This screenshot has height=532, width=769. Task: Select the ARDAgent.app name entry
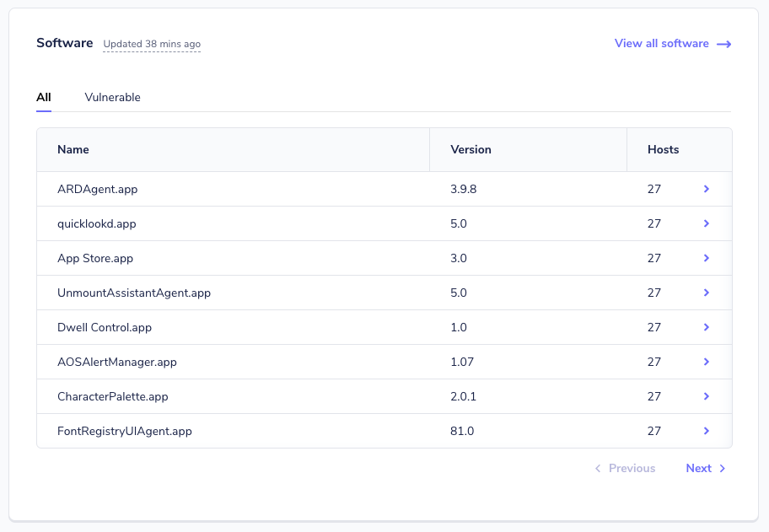point(95,189)
